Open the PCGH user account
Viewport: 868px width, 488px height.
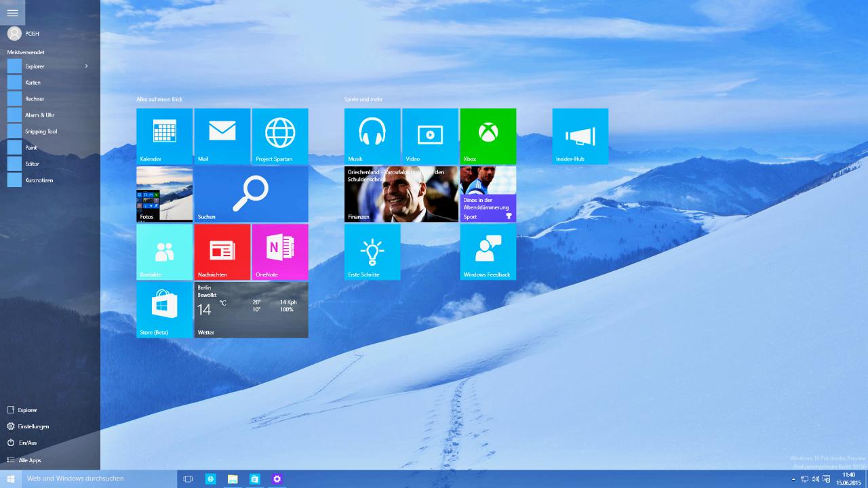[24, 33]
